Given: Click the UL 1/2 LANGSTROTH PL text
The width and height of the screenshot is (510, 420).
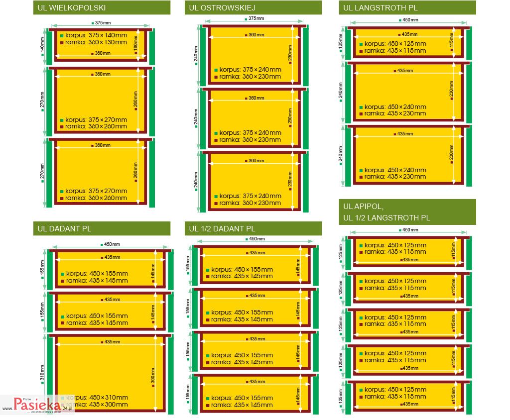Looking at the screenshot, I should (386, 218).
